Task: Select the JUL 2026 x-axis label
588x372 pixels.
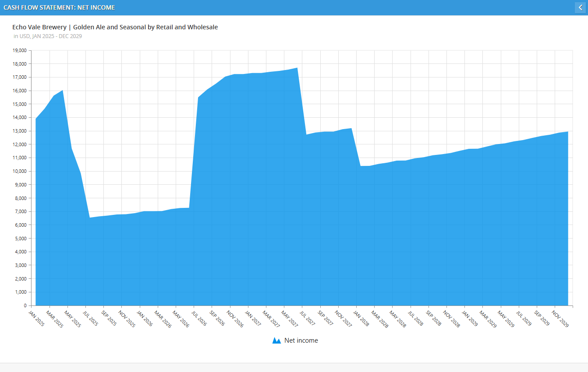Action: coord(199,319)
